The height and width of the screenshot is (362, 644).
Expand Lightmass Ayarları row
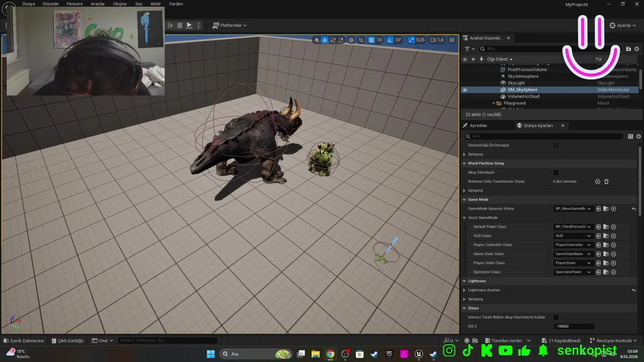click(464, 290)
